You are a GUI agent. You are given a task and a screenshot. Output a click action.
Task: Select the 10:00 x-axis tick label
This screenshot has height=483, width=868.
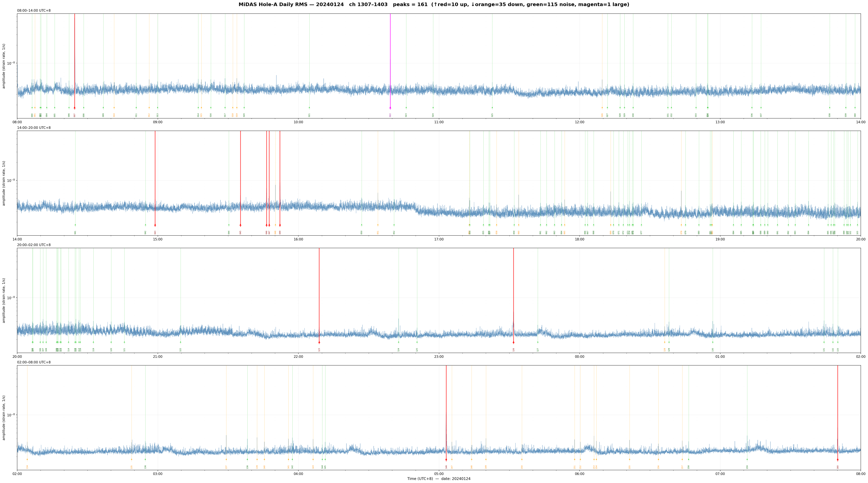click(298, 122)
